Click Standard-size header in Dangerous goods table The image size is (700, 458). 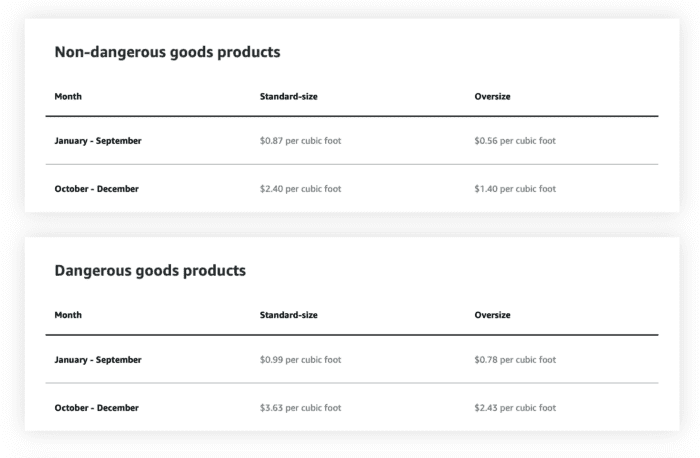pyautogui.click(x=289, y=315)
